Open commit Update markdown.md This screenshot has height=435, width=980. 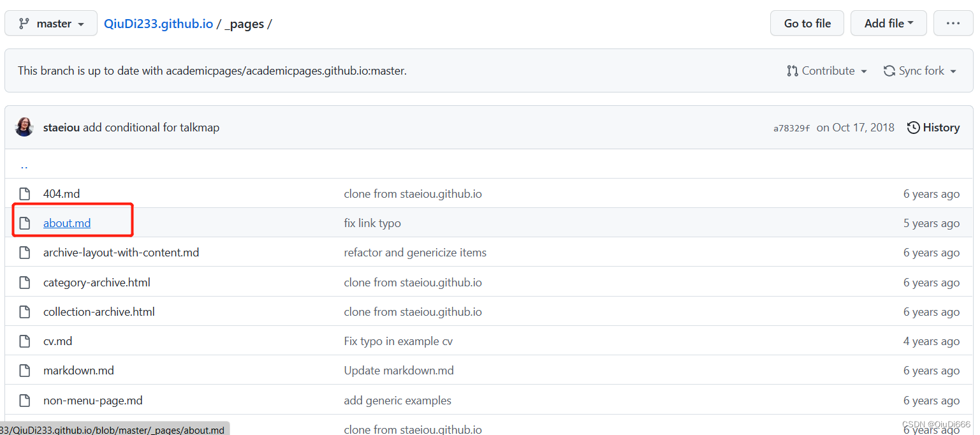click(399, 371)
